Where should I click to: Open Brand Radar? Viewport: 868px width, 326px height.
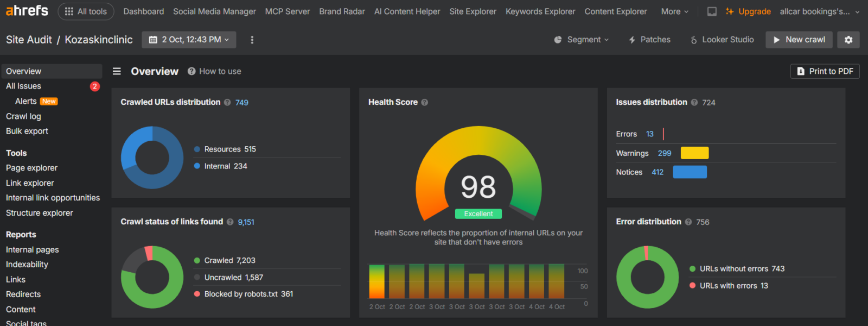point(342,11)
